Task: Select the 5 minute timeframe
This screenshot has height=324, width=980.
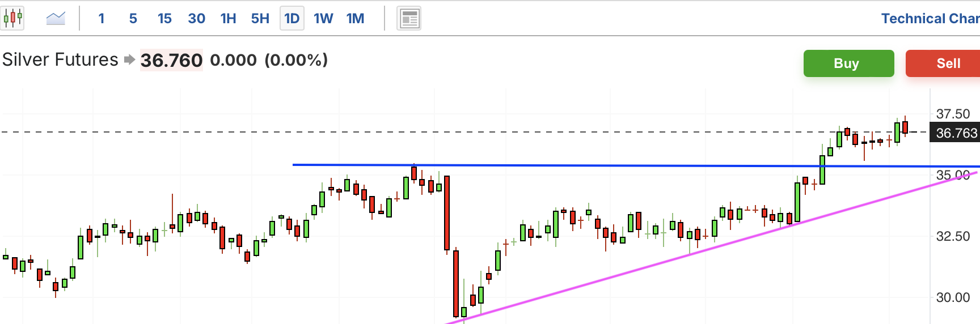Action: (x=133, y=19)
